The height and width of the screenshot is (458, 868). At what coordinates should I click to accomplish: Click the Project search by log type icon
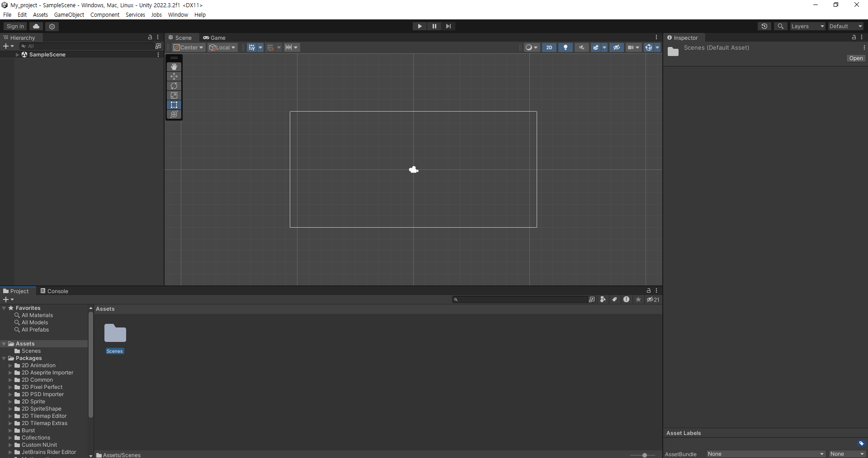coord(626,299)
